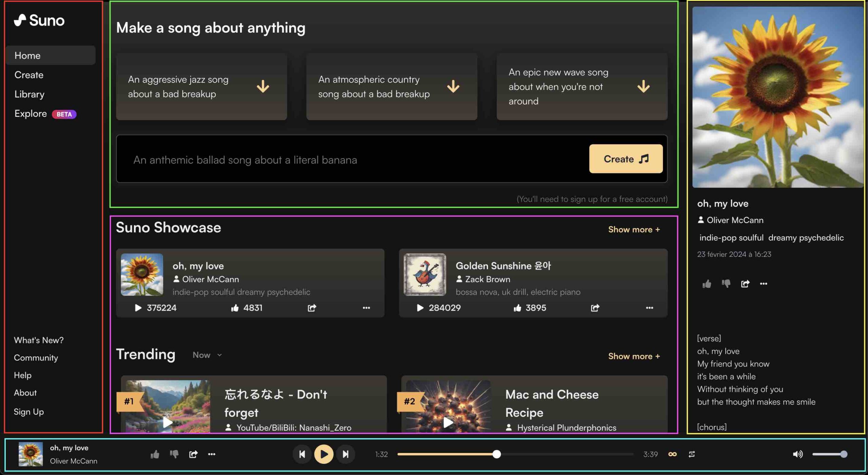
Task: Open What's New? link
Action: click(39, 340)
